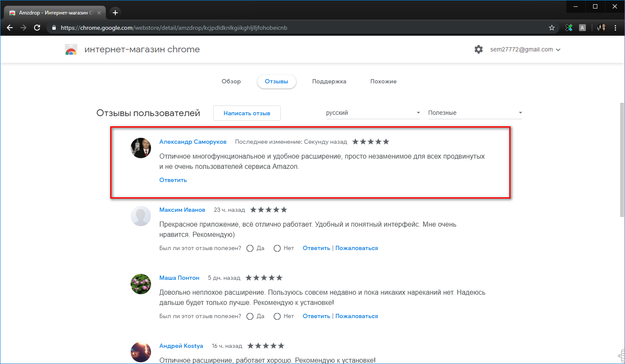Select Нет for Маша Понтон's review
625x364 pixels.
point(277,316)
